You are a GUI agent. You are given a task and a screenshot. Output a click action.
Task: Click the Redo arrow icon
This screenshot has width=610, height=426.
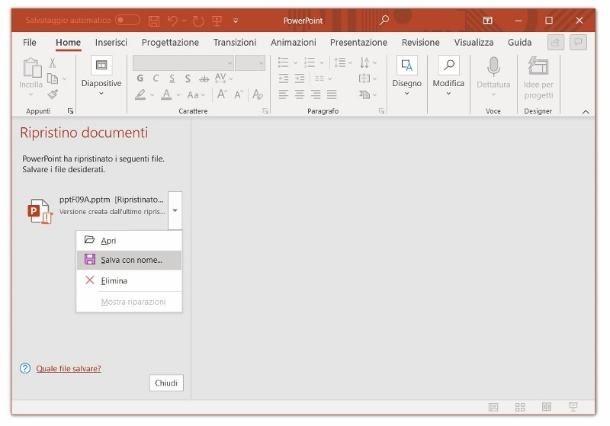tap(198, 20)
